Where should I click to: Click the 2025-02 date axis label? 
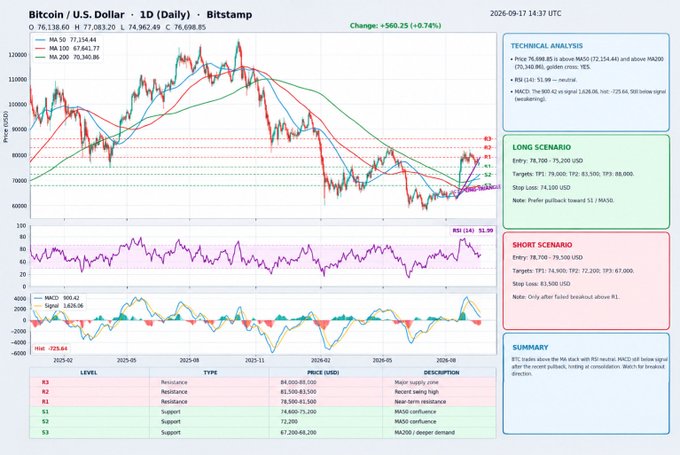63,360
